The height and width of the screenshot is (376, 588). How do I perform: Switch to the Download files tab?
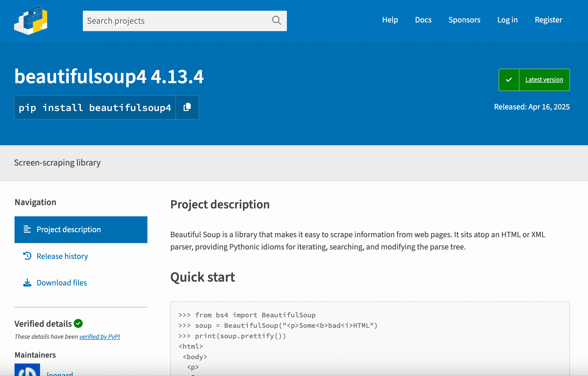[81, 283]
